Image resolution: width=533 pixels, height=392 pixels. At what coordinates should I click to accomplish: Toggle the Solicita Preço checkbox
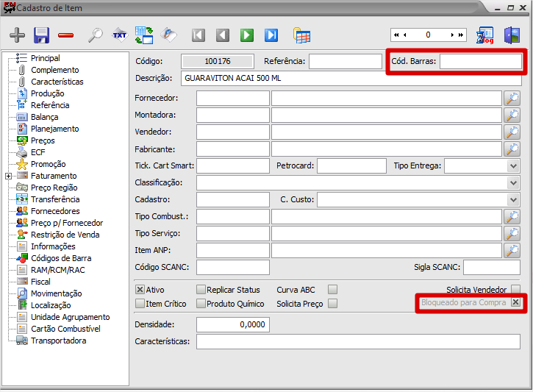point(333,304)
